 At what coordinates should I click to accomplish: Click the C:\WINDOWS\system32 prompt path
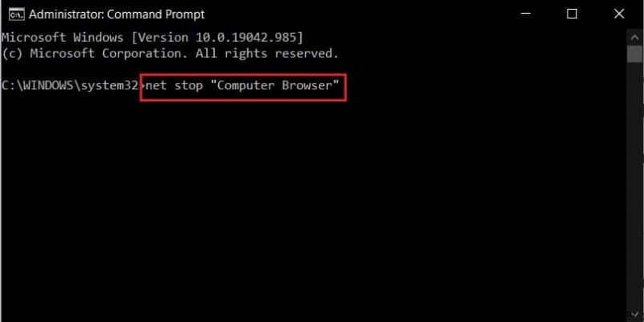(x=70, y=86)
